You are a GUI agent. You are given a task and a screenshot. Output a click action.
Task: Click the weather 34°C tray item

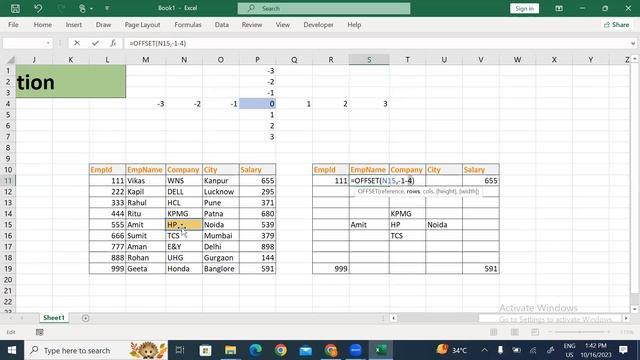pos(452,350)
